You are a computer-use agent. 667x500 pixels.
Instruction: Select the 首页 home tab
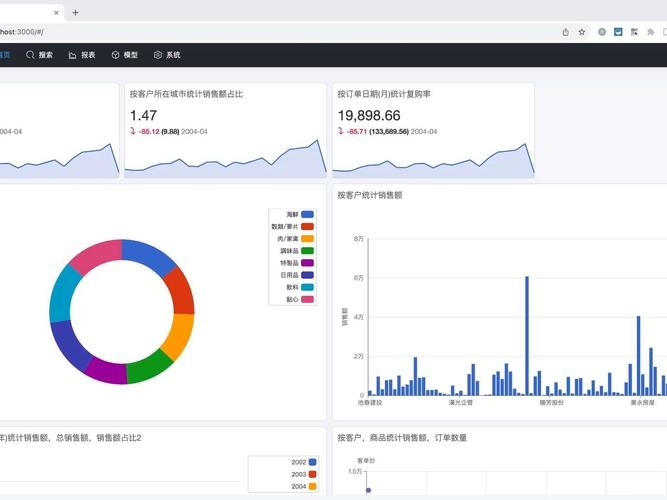point(5,55)
